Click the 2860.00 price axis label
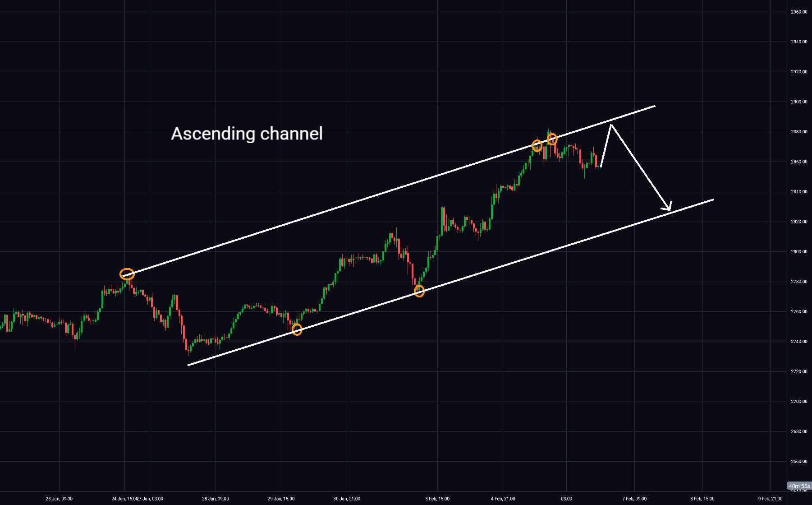812x505 pixels. [x=799, y=162]
